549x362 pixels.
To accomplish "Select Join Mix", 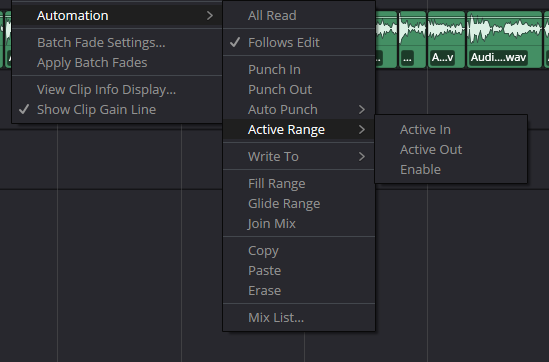I will [x=299, y=223].
